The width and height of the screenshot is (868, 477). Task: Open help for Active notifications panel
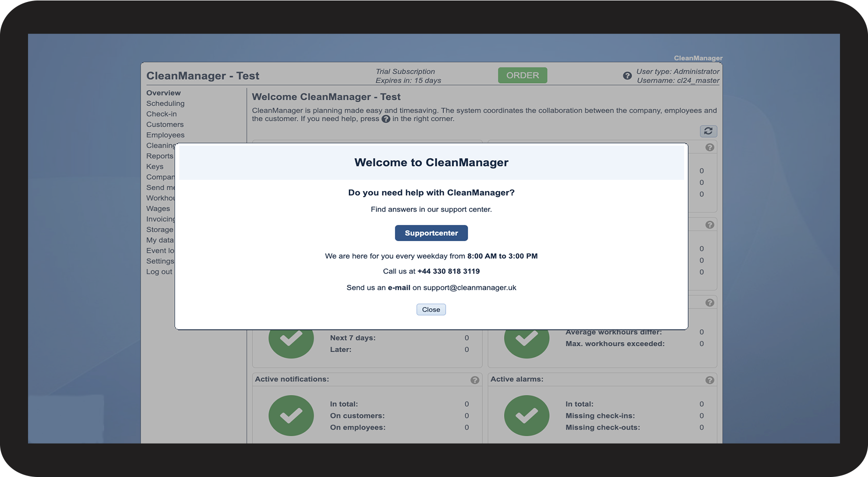click(475, 380)
